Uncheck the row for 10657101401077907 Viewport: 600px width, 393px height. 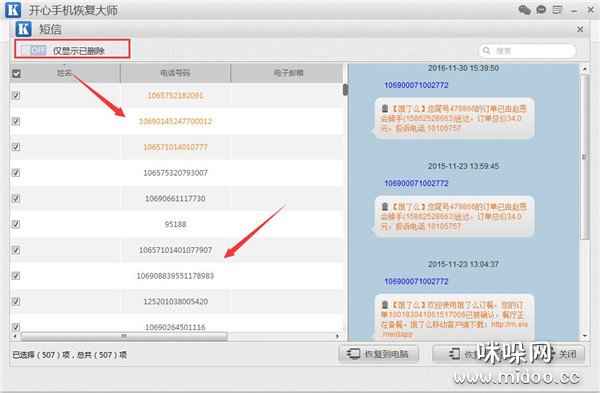point(16,250)
